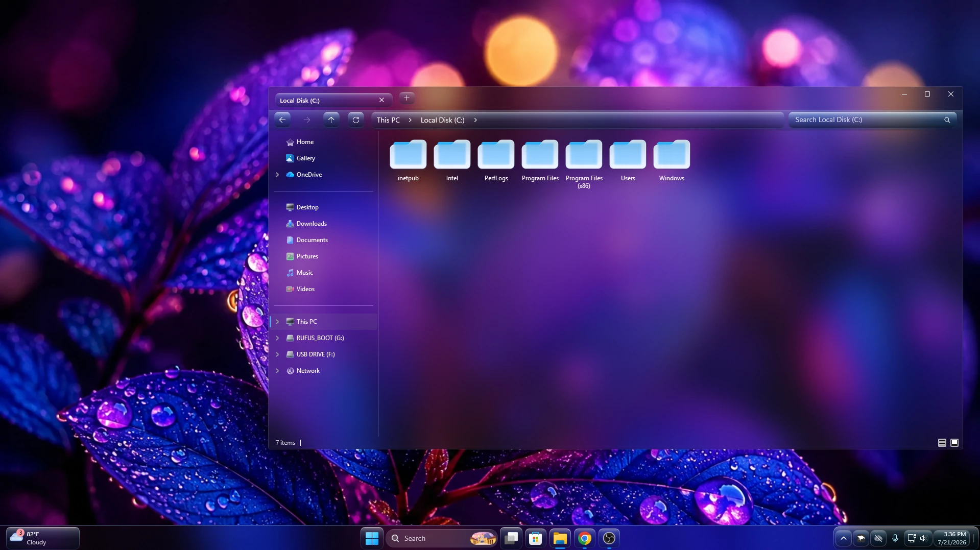Open chevron dropdown after Local Disk (C:) breadcrumb
Viewport: 980px width, 550px height.
click(475, 120)
